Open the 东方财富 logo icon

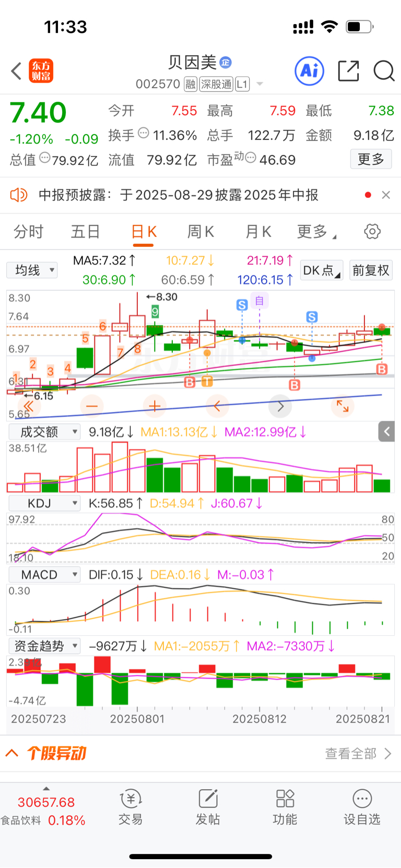pyautogui.click(x=41, y=71)
